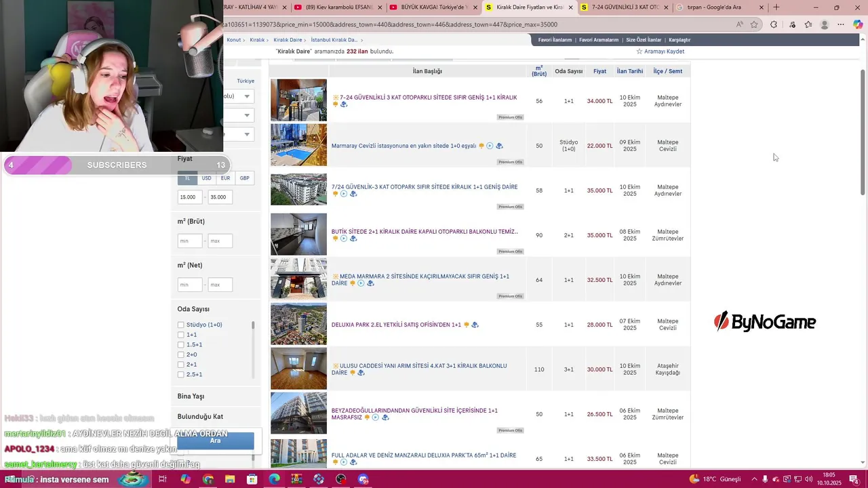This screenshot has height=488, width=868.
Task: Check the 2+0 room count checkbox
Action: click(x=180, y=354)
